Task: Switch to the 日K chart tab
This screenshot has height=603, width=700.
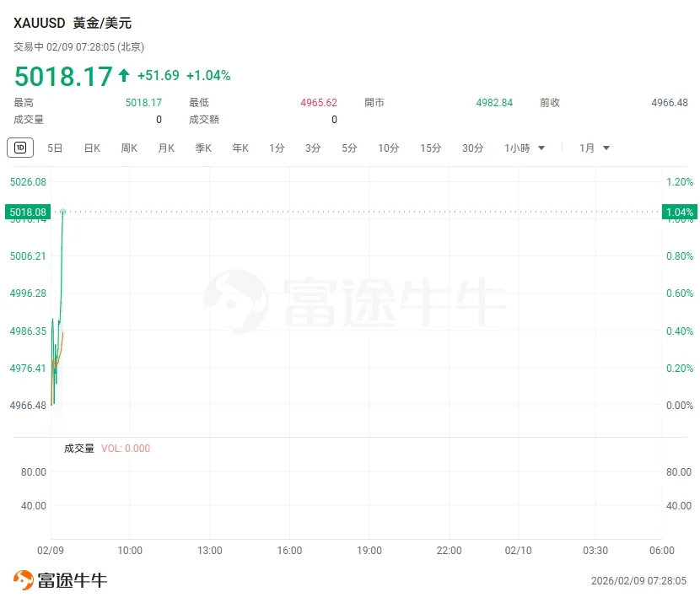Action: pyautogui.click(x=92, y=148)
